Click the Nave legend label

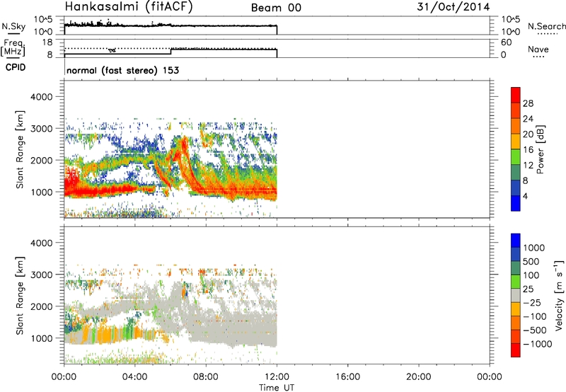[x=538, y=49]
